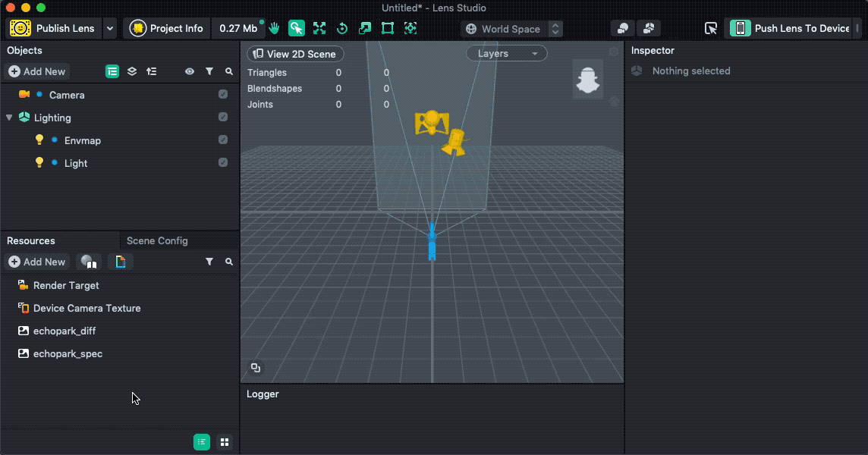This screenshot has width=868, height=455.
Task: Click the phone icon beside Push Lens
Action: point(740,28)
